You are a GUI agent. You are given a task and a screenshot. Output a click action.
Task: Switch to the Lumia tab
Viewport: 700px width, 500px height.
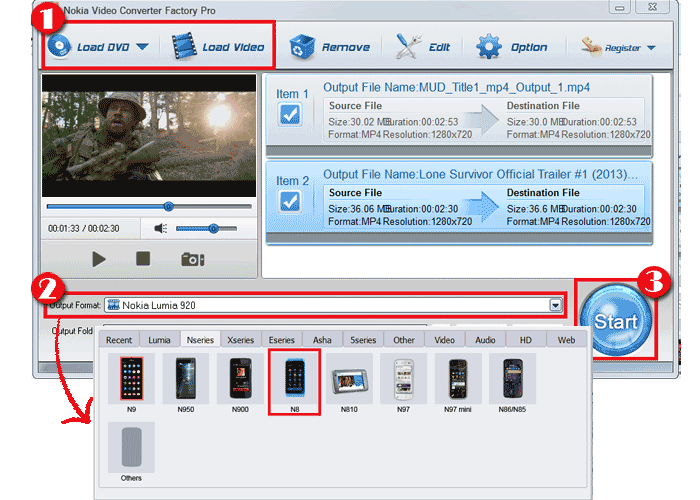pos(159,340)
